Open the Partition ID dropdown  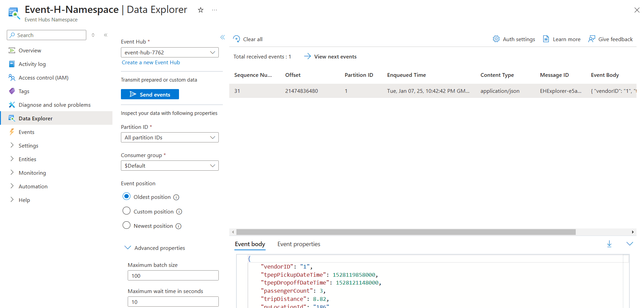[x=169, y=137]
